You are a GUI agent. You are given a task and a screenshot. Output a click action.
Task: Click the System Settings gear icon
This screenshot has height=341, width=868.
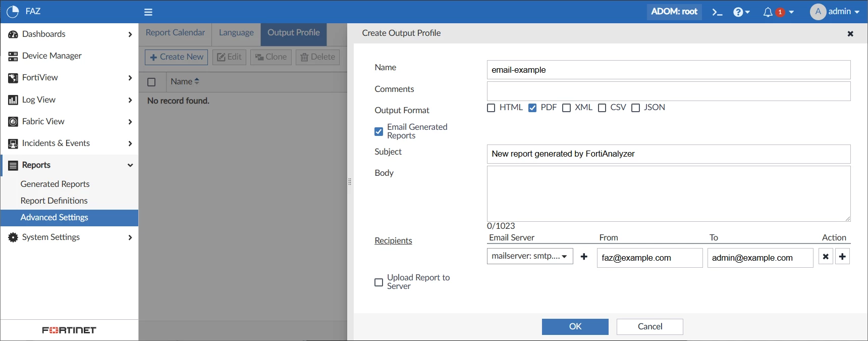point(13,237)
